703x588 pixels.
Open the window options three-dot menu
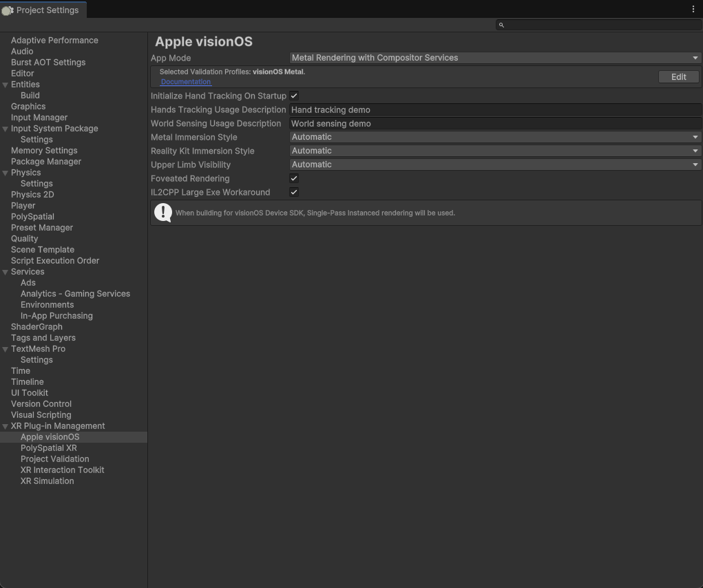[x=693, y=8]
